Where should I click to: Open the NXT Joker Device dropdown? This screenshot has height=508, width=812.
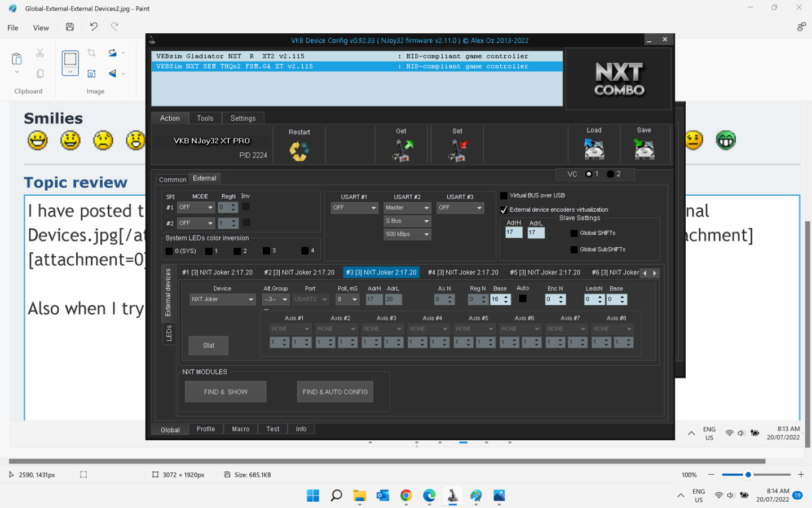click(x=223, y=299)
